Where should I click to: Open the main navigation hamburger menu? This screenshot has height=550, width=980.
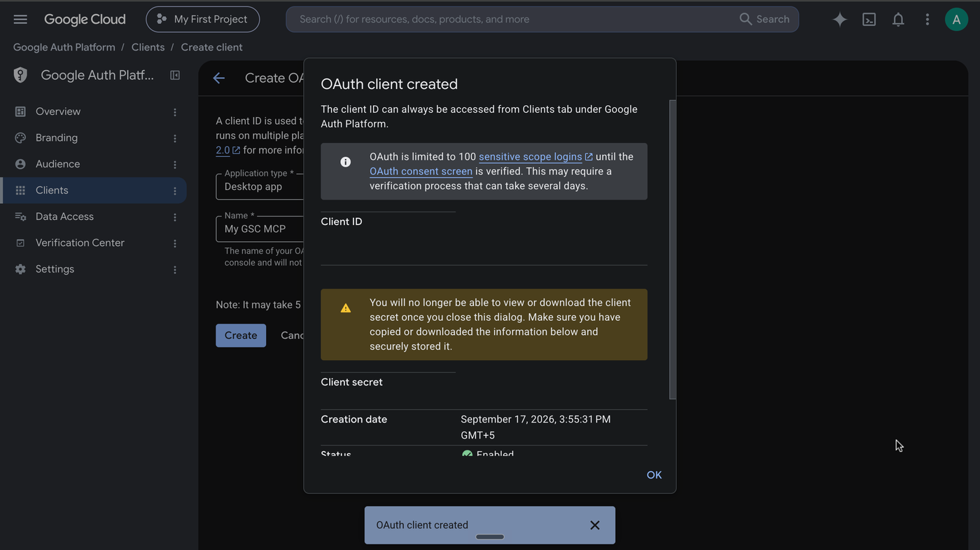click(20, 19)
